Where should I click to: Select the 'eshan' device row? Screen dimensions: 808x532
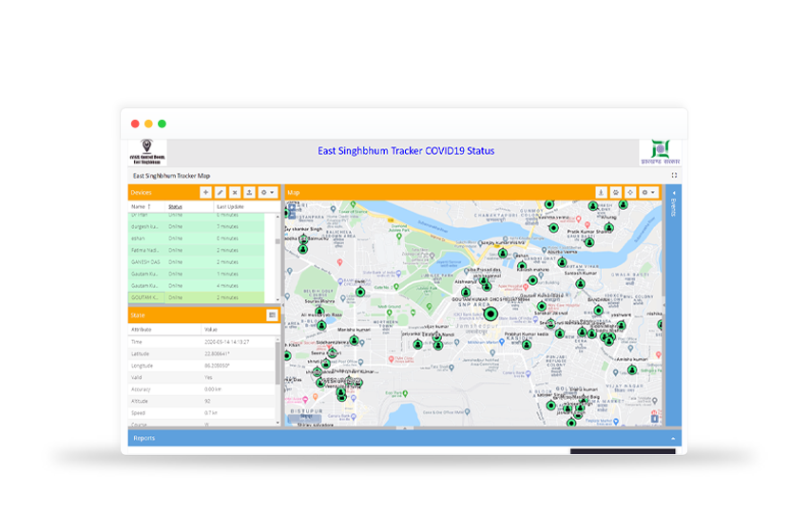pos(197,238)
